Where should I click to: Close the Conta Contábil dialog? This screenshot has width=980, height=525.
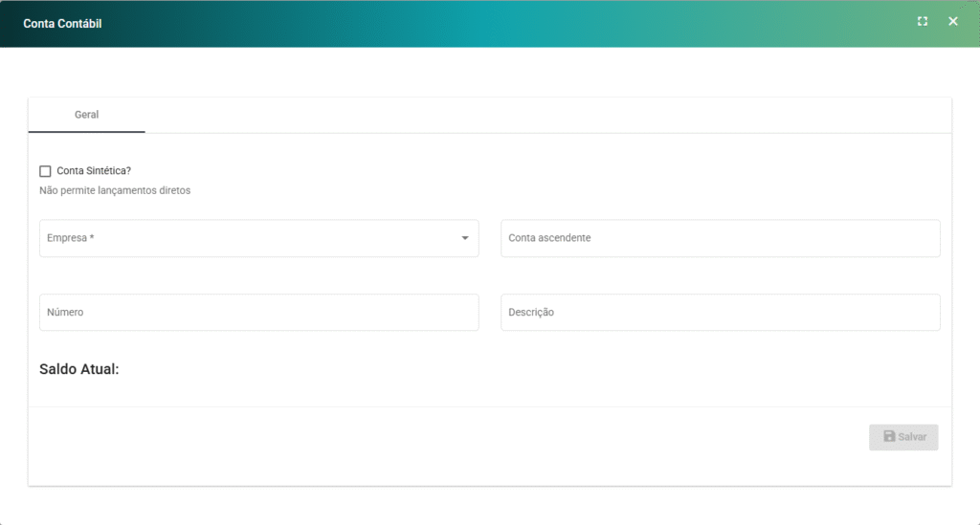pyautogui.click(x=952, y=22)
